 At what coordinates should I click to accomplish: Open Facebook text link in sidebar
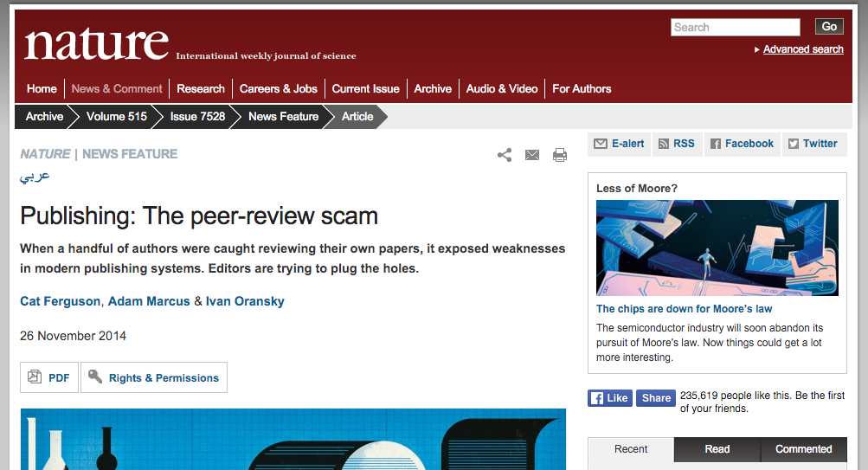tap(749, 144)
